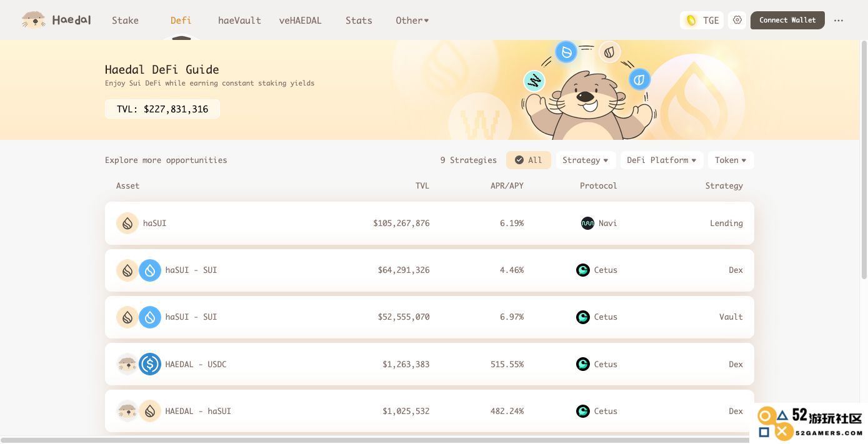Image resolution: width=868 pixels, height=444 pixels.
Task: Click the haSUI icon in the $52,555,070 row
Action: pos(127,317)
